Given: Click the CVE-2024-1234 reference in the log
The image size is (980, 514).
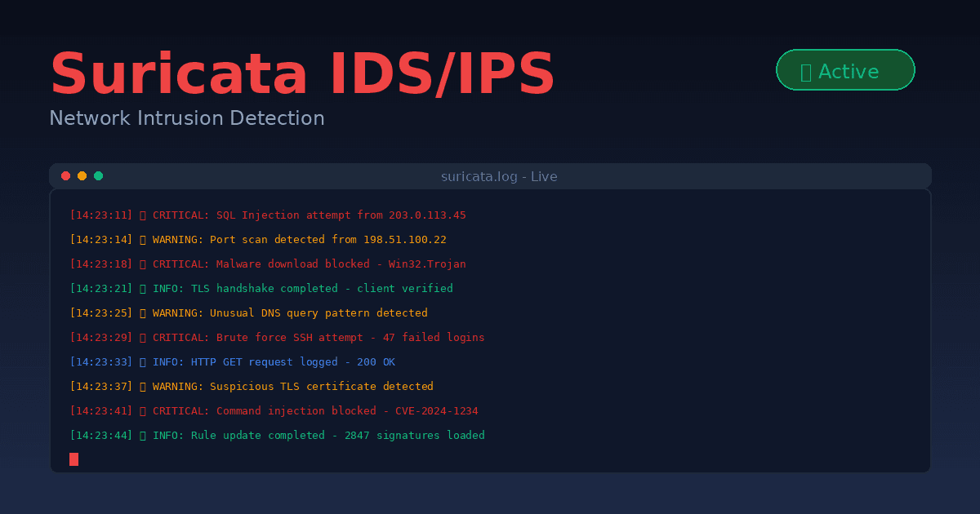Looking at the screenshot, I should tap(438, 410).
